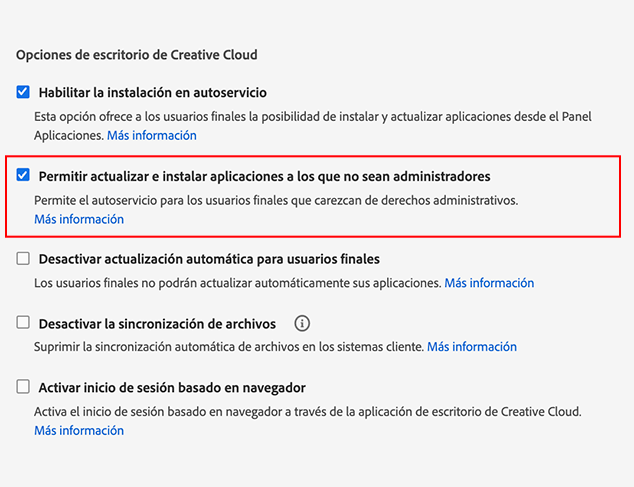Check the 'Activar inicio de sesión' checkbox box

tap(23, 387)
